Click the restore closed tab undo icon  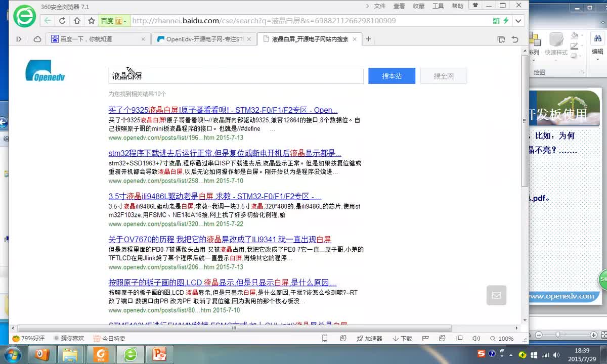[515, 39]
